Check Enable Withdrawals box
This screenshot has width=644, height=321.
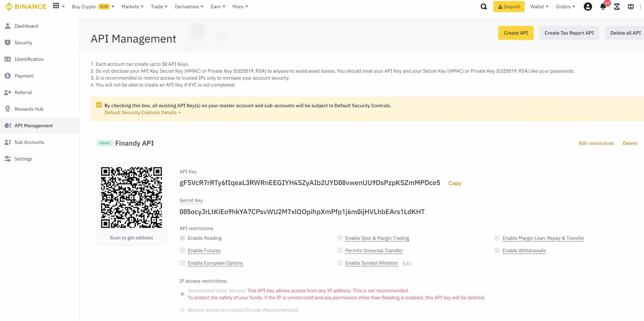tap(497, 251)
